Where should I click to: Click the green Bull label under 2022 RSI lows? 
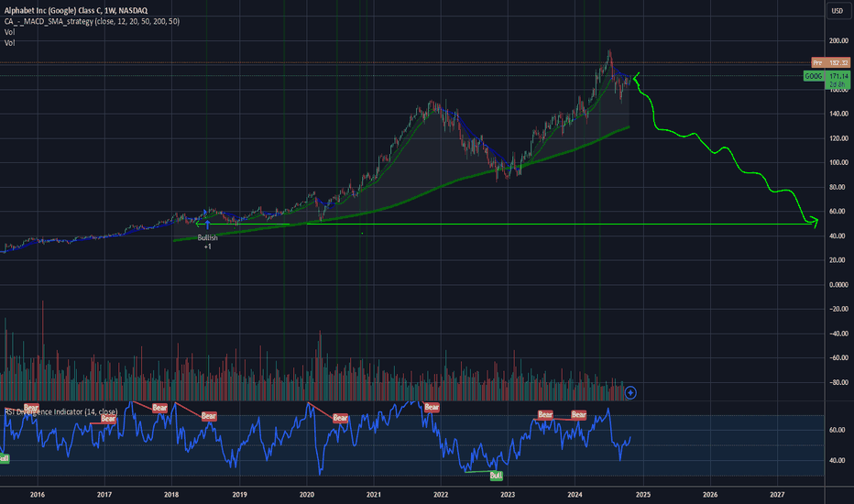[x=496, y=476]
